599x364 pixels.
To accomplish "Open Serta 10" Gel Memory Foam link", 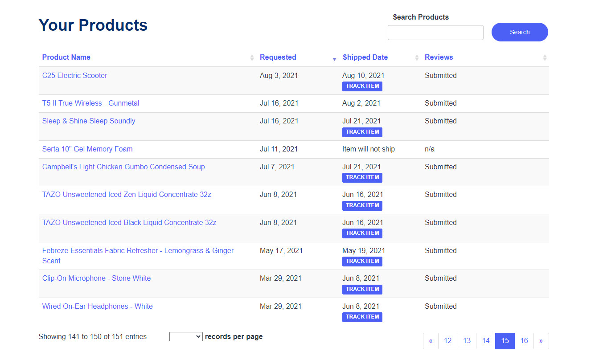I will [x=87, y=149].
